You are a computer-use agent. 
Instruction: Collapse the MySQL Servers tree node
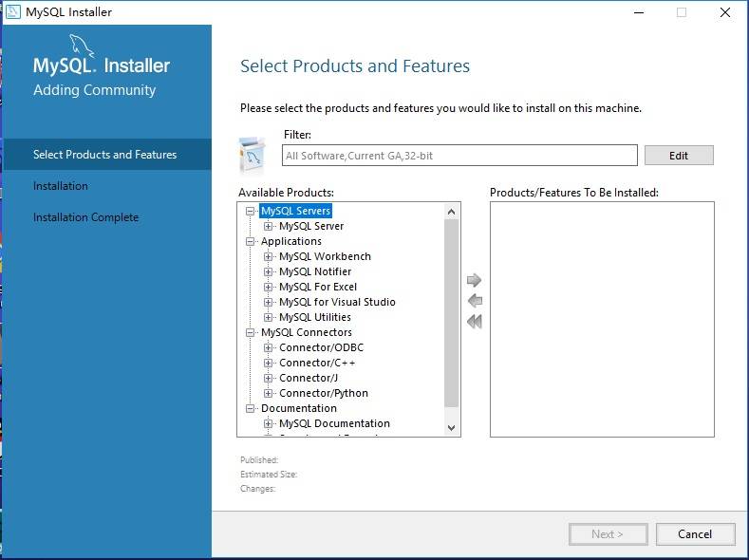coord(250,211)
